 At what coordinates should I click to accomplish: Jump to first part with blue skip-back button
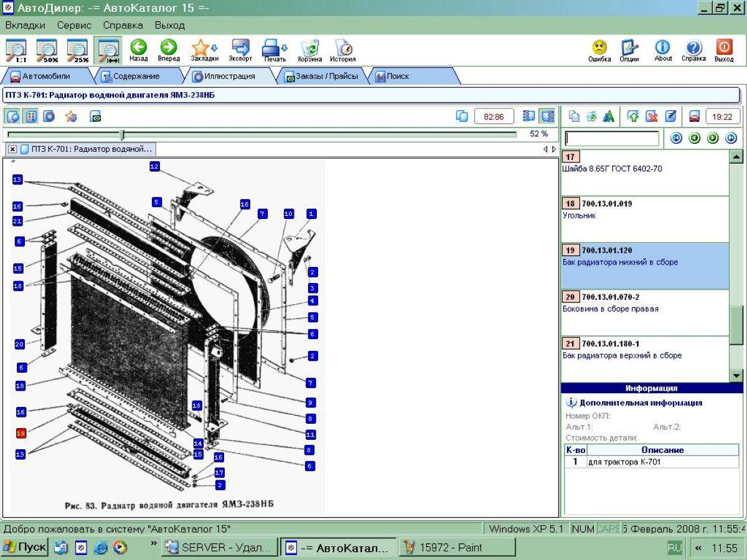pyautogui.click(x=677, y=138)
